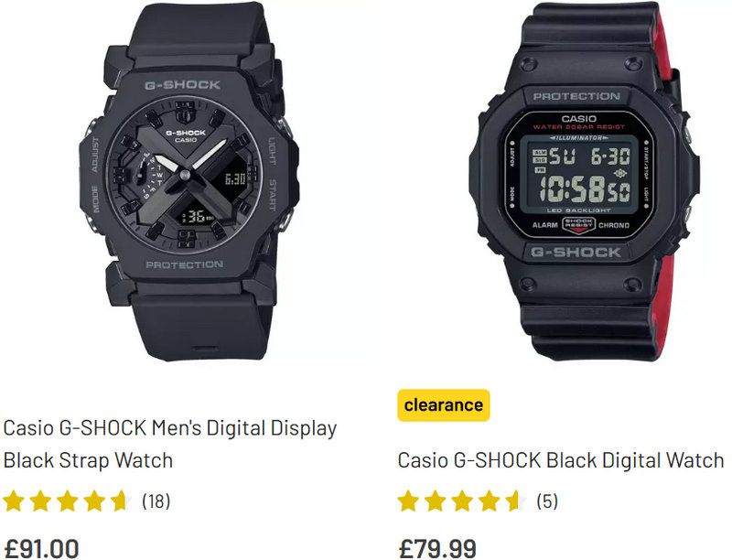Click the fourth star of the 18-review rating
The width and height of the screenshot is (732, 560).
click(95, 501)
